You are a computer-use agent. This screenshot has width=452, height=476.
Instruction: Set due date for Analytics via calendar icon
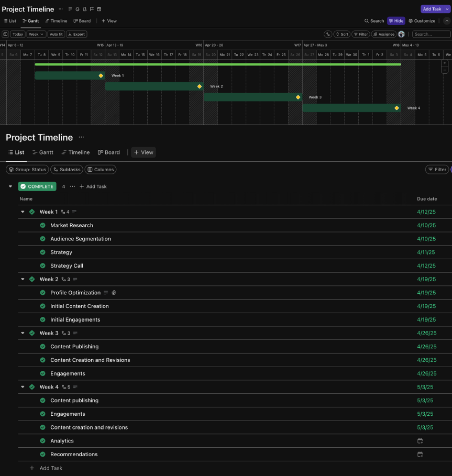tap(420, 441)
